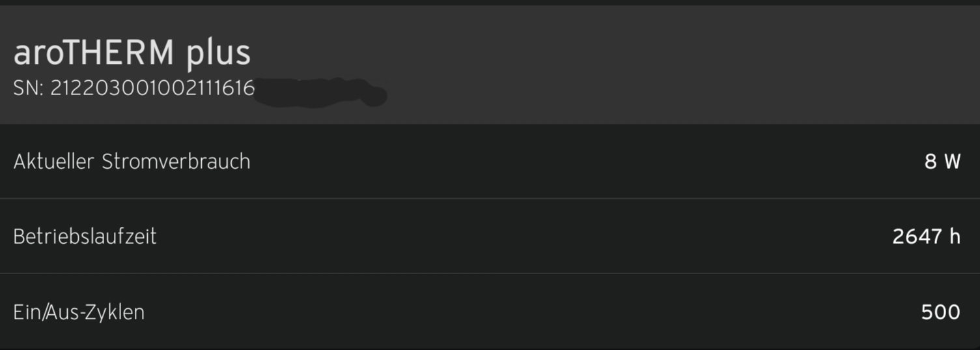The width and height of the screenshot is (980, 350).
Task: Click empty space in the aroTHERM header panel
Action: 651,65
